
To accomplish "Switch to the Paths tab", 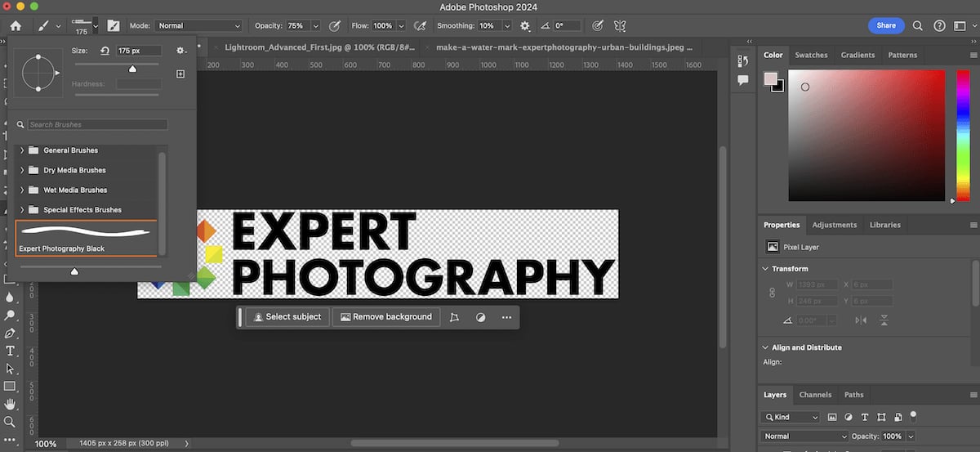I will tap(853, 395).
